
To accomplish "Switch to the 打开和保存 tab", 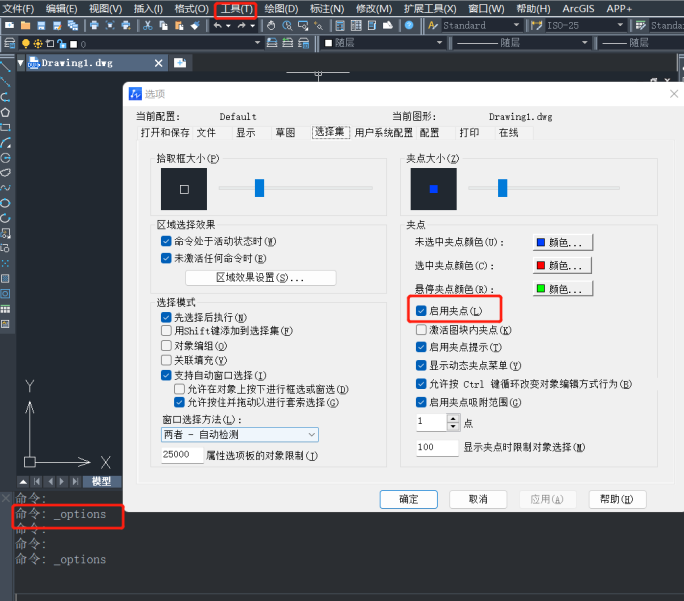I will 165,133.
